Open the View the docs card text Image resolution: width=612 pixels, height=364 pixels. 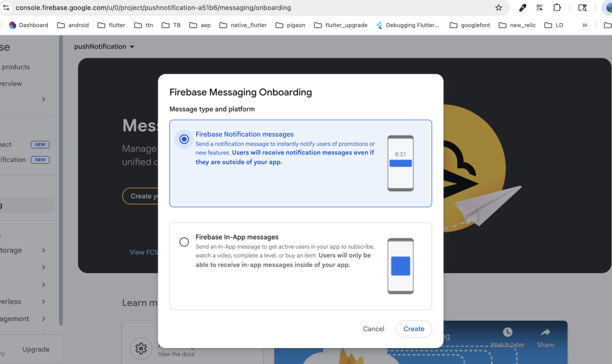(176, 354)
